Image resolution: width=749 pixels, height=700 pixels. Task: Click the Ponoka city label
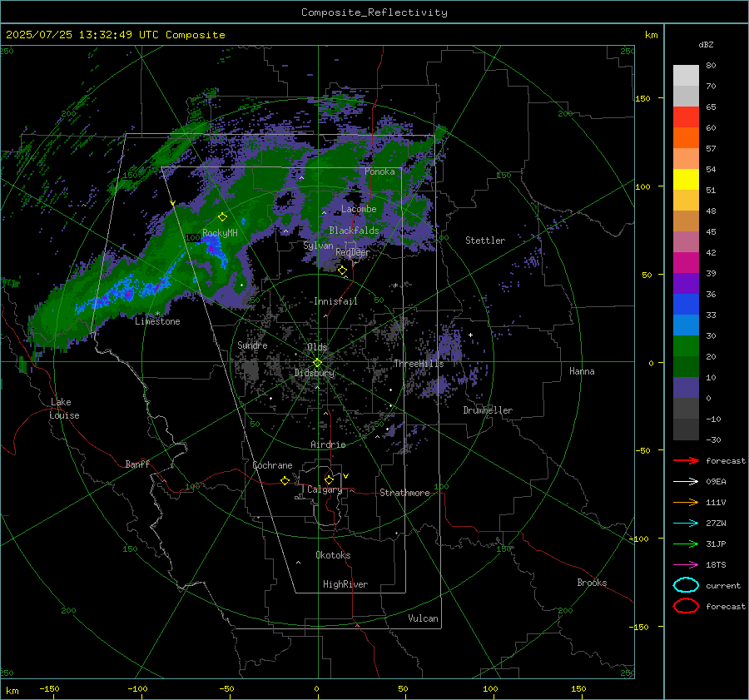coord(379,171)
